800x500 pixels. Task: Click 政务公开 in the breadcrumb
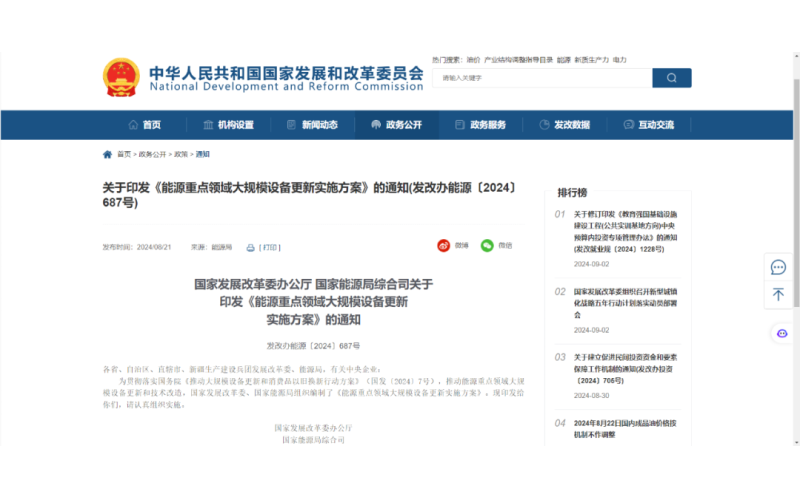(x=153, y=155)
